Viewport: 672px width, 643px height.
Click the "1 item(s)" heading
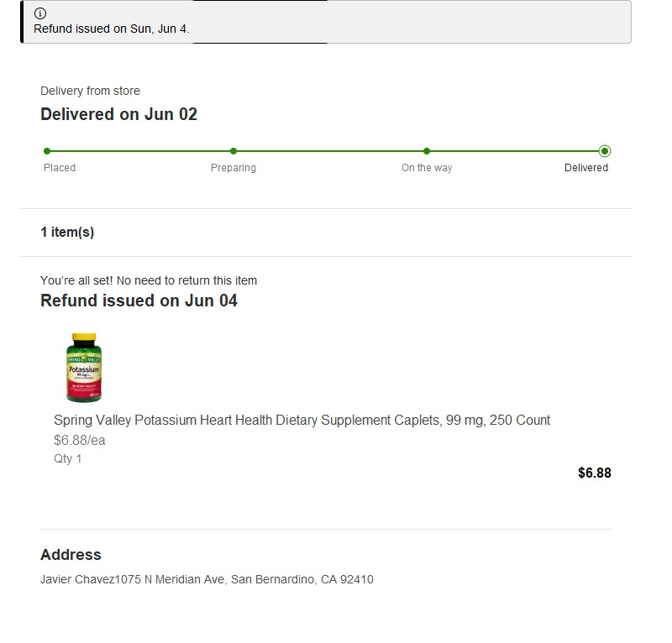[67, 233]
